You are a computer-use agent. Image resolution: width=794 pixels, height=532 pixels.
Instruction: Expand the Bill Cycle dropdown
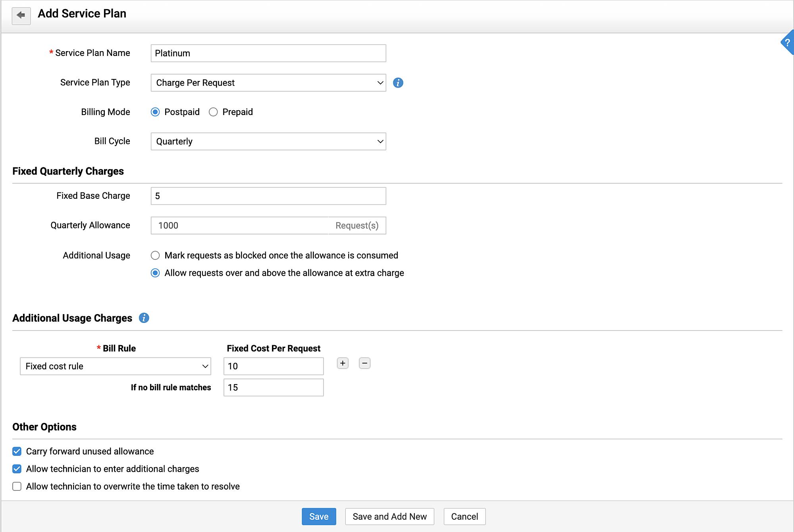click(x=268, y=141)
